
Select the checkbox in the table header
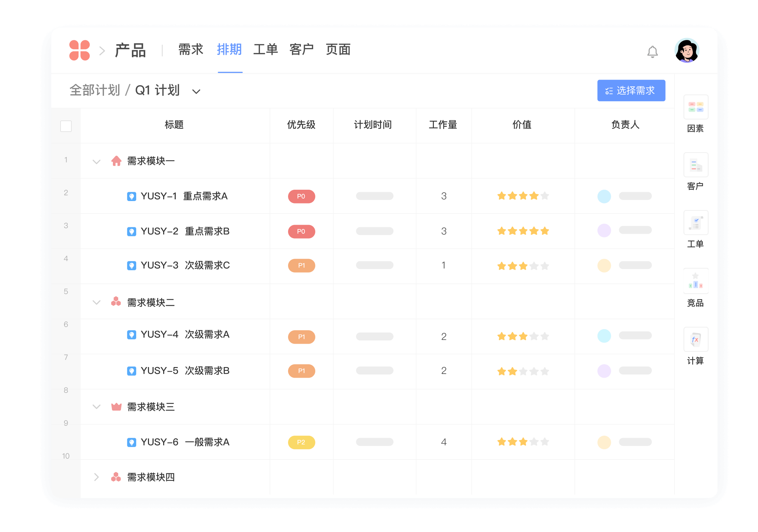click(x=66, y=125)
